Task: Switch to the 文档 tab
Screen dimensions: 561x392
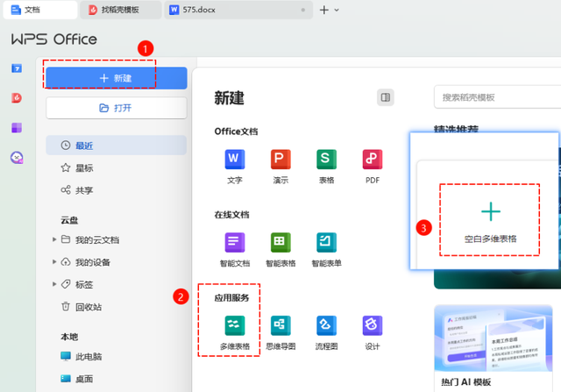Action: click(40, 10)
